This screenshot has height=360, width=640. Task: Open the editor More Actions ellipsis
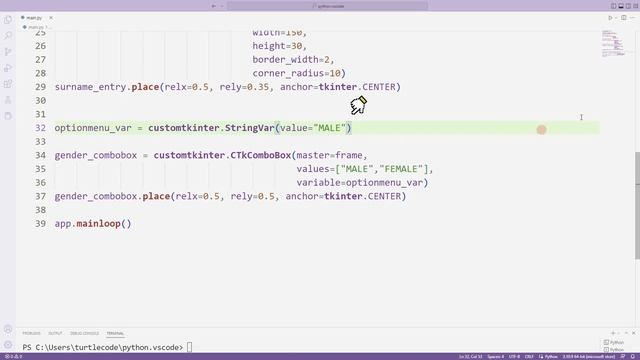point(633,18)
